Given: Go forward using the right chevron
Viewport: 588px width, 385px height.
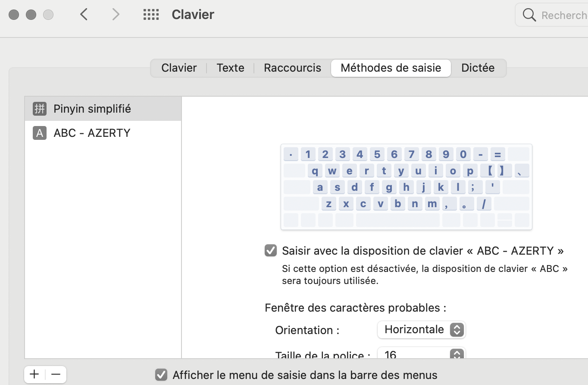Looking at the screenshot, I should [116, 14].
